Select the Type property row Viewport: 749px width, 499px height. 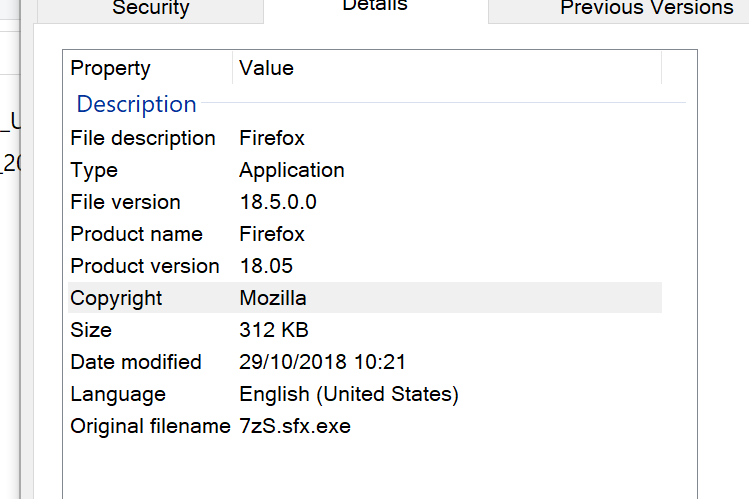pyautogui.click(x=365, y=170)
